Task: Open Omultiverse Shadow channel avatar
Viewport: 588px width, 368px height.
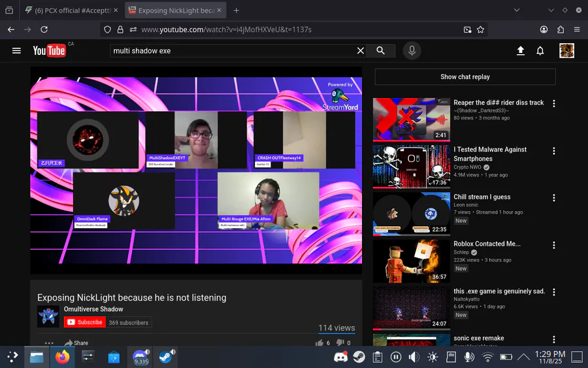Action: [x=48, y=316]
